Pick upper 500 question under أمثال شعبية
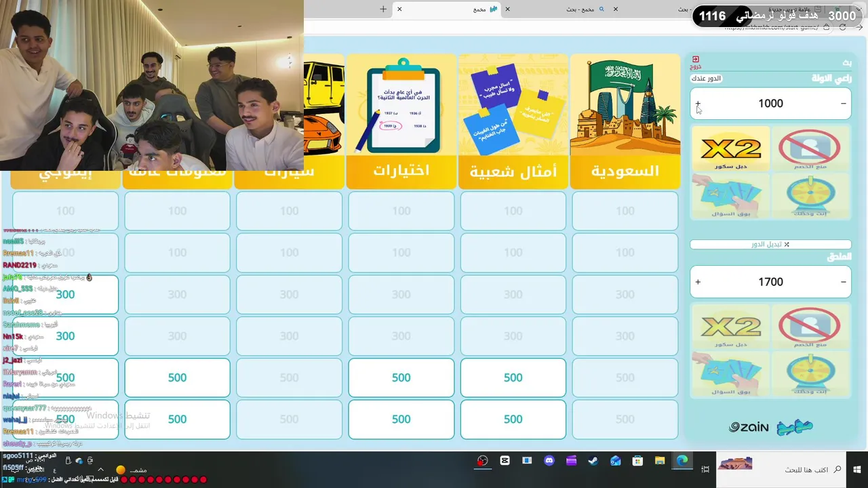868x488 pixels. [513, 378]
